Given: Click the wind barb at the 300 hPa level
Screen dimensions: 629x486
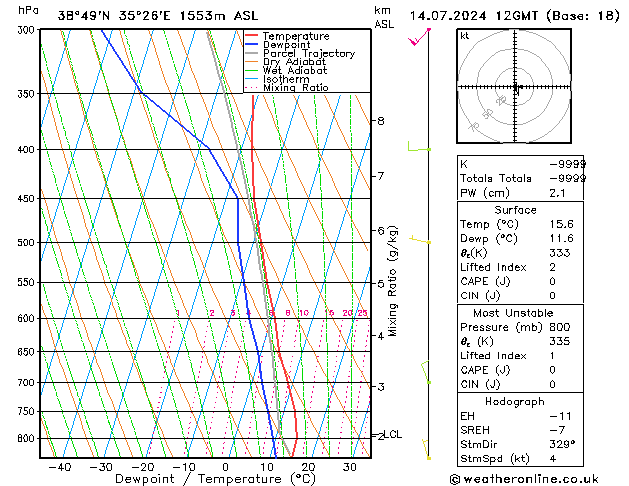Looking at the screenshot, I should pos(419,36).
